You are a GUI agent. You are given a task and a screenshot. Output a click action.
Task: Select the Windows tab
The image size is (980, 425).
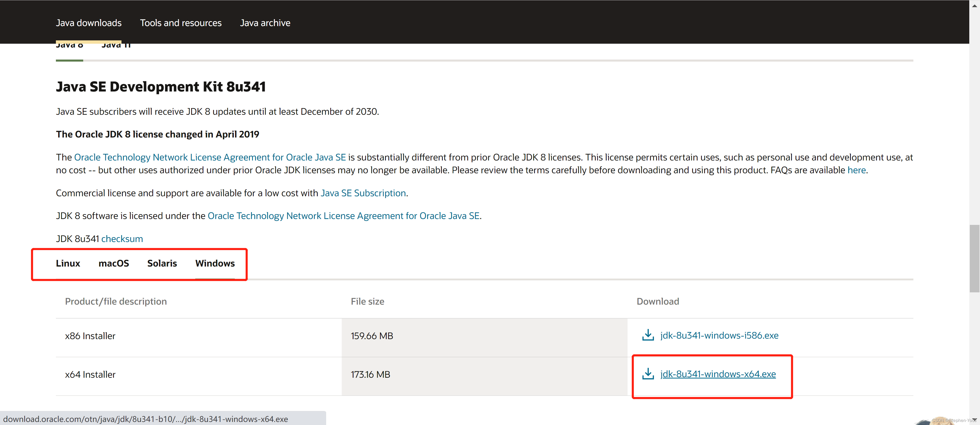coord(215,263)
